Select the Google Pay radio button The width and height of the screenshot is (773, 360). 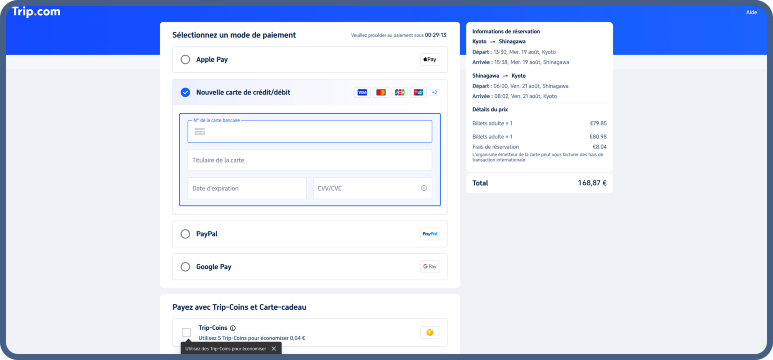pyautogui.click(x=185, y=267)
